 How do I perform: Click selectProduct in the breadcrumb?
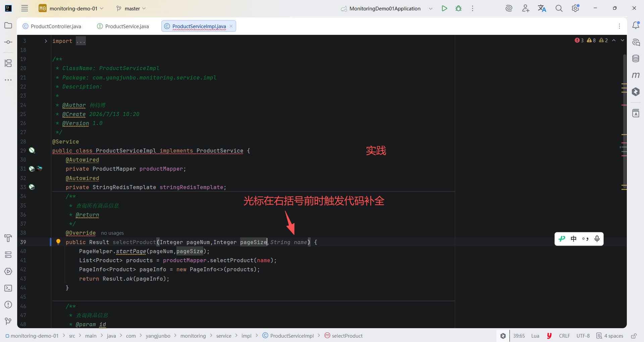[344, 336]
